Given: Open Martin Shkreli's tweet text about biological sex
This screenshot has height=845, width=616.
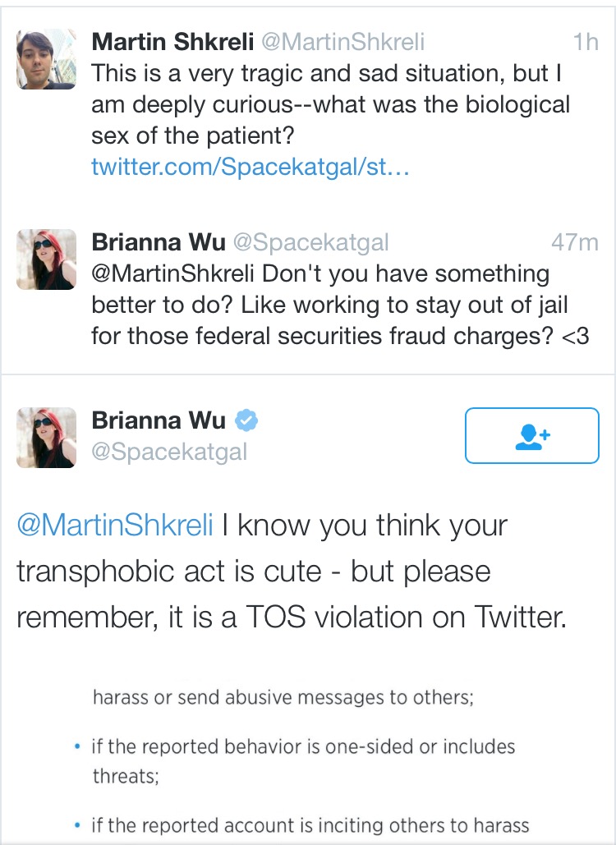Looking at the screenshot, I should pos(330,104).
